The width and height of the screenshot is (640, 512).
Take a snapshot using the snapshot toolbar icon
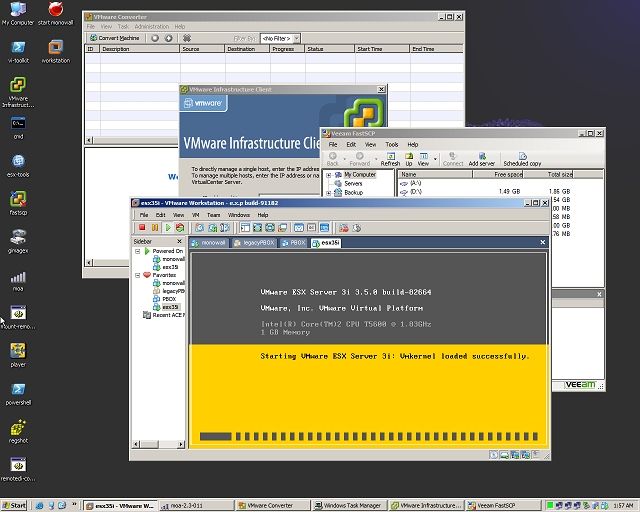point(199,228)
